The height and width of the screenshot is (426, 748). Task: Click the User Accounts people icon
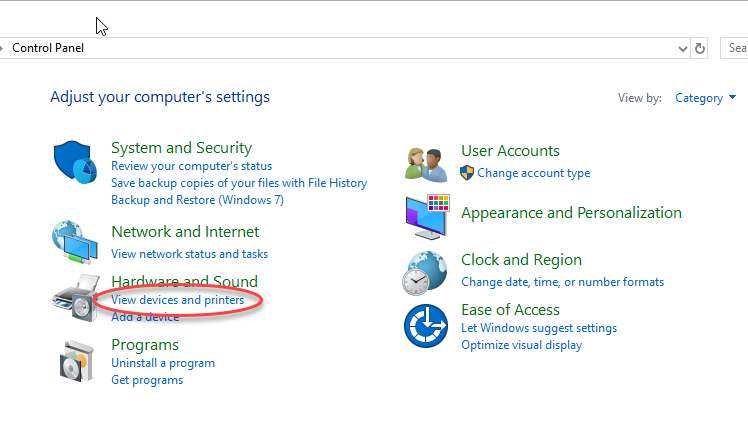427,164
